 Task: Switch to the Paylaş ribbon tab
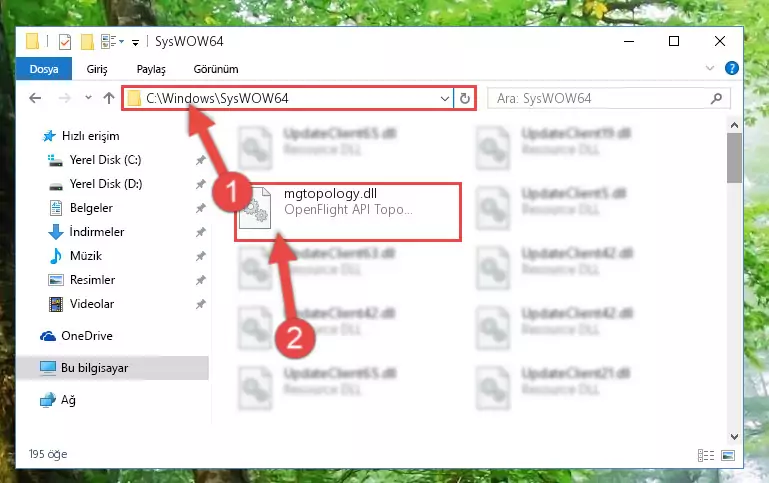point(151,69)
